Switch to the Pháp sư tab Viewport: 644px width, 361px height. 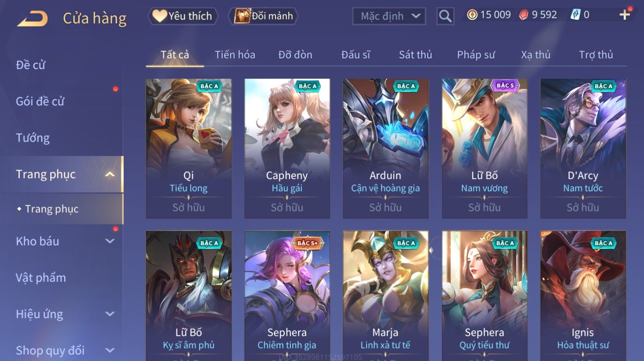[476, 55]
